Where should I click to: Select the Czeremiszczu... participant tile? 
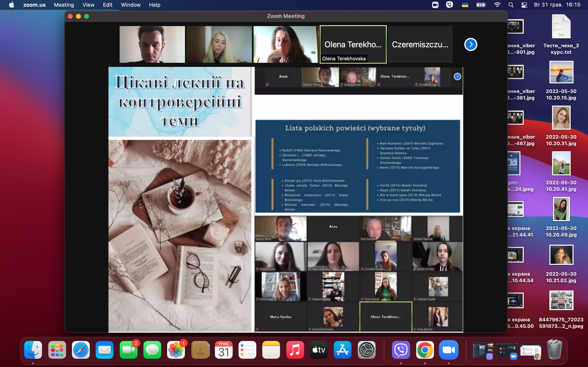tap(420, 44)
